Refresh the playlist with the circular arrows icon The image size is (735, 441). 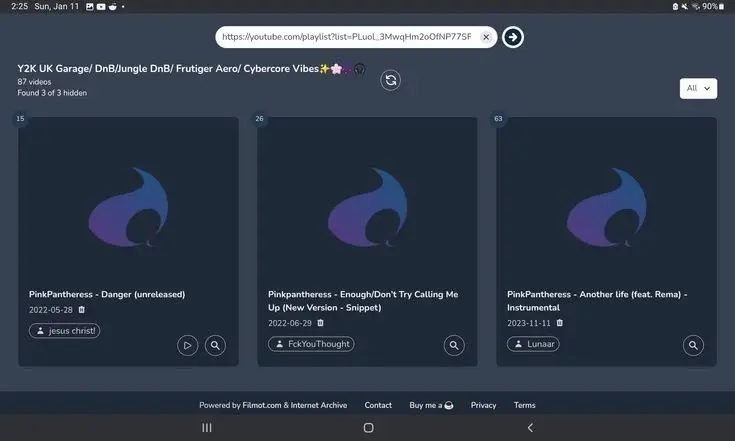pos(390,80)
